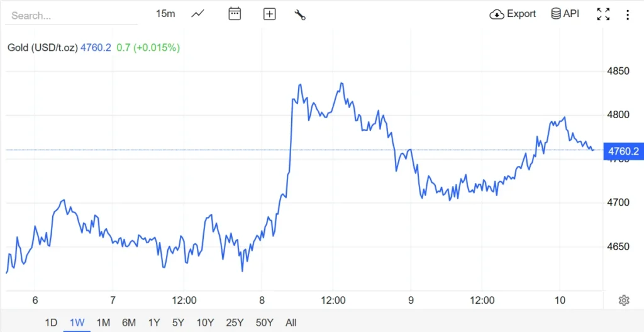Screen dimensions: 644x332
Task: Switch to the 1M time range
Action: [103, 323]
